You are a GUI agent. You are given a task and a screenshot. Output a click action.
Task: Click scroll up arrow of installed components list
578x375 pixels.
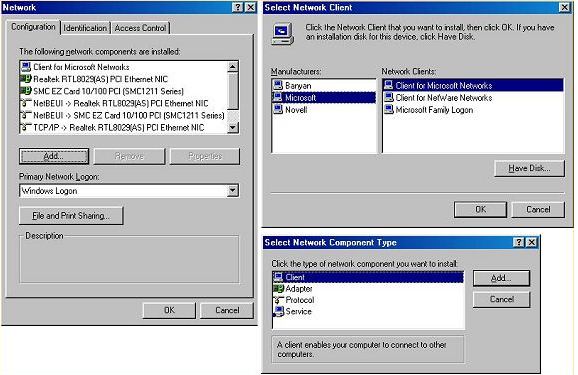click(233, 67)
